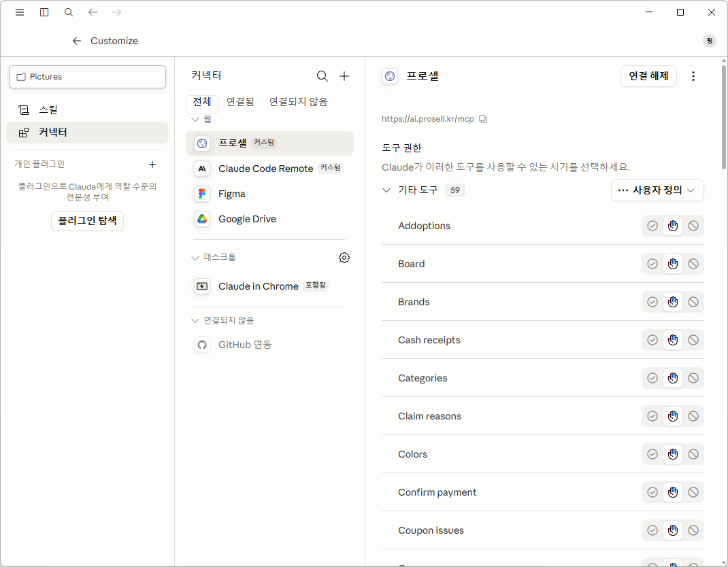Block the Addoptions tool
The image size is (728, 567).
click(693, 226)
